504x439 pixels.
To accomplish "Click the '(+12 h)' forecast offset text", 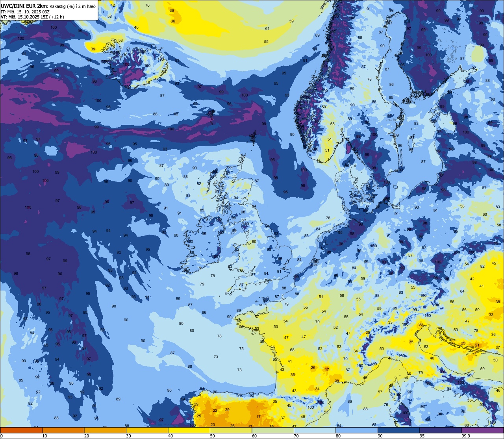I will 57,17.
